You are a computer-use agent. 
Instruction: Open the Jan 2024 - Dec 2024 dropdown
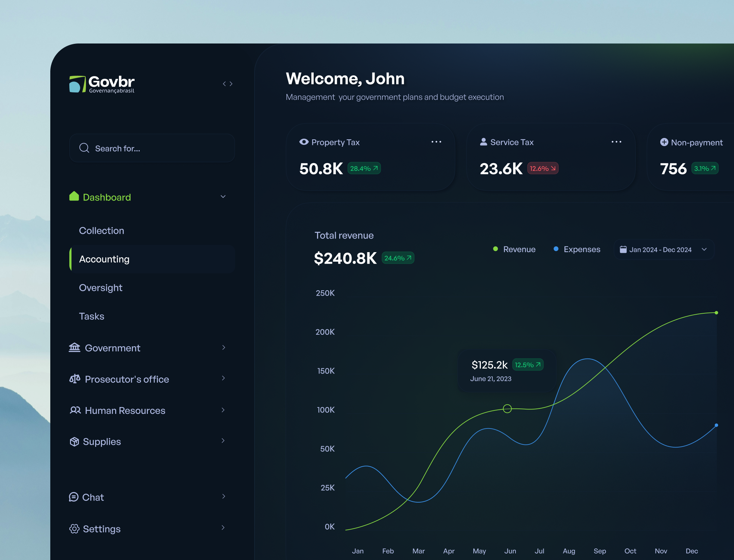point(664,249)
